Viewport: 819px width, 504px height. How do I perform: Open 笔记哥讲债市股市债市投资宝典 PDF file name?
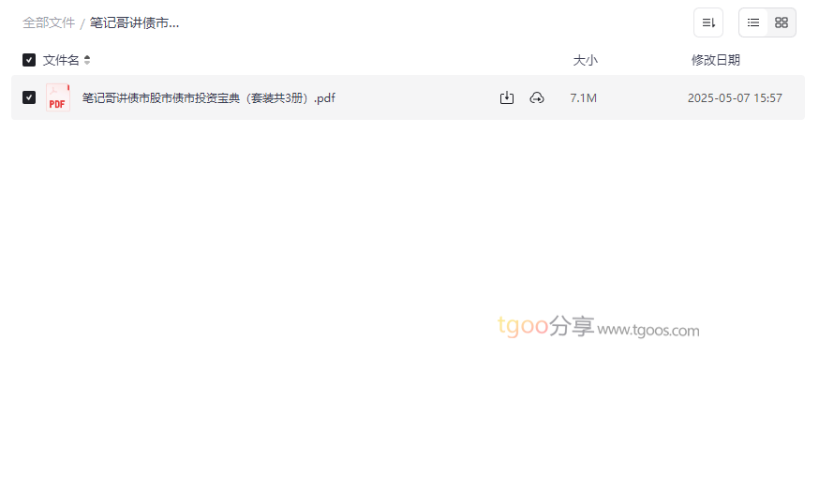click(208, 97)
